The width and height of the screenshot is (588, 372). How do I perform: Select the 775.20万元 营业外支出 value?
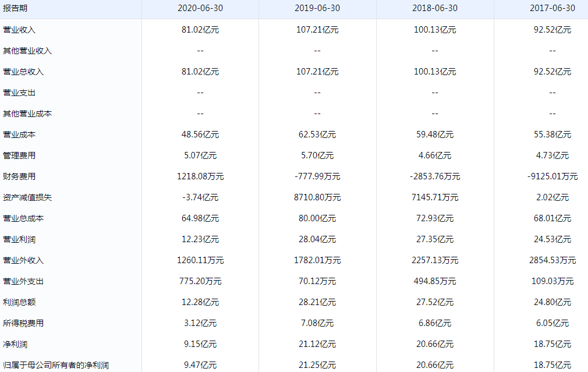coord(200,282)
